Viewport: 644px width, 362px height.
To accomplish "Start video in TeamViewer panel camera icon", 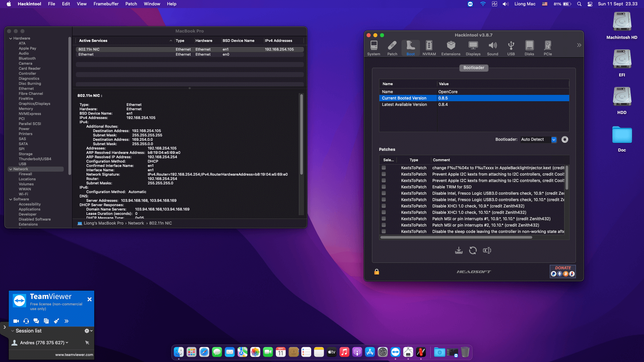I will (x=16, y=321).
